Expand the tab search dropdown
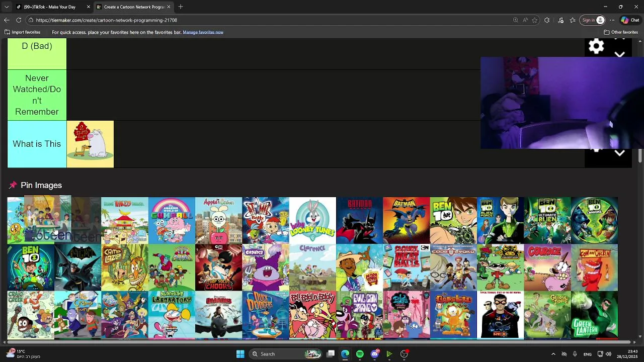This screenshot has width=644, height=362. coord(7,7)
